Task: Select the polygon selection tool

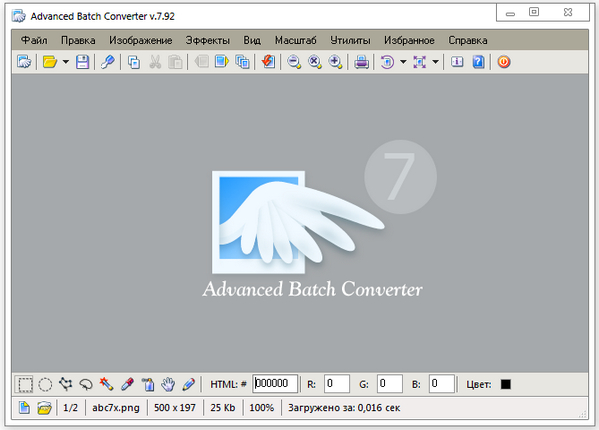Action: (66, 384)
